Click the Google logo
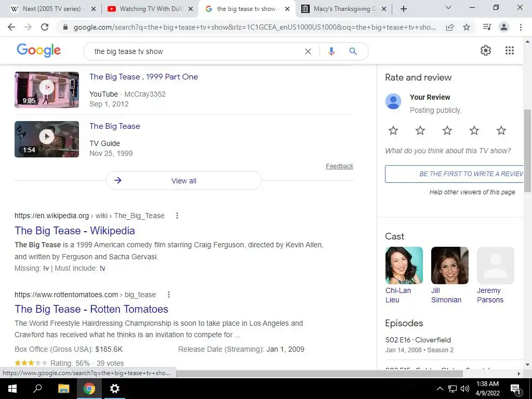The image size is (532, 399). [38, 50]
